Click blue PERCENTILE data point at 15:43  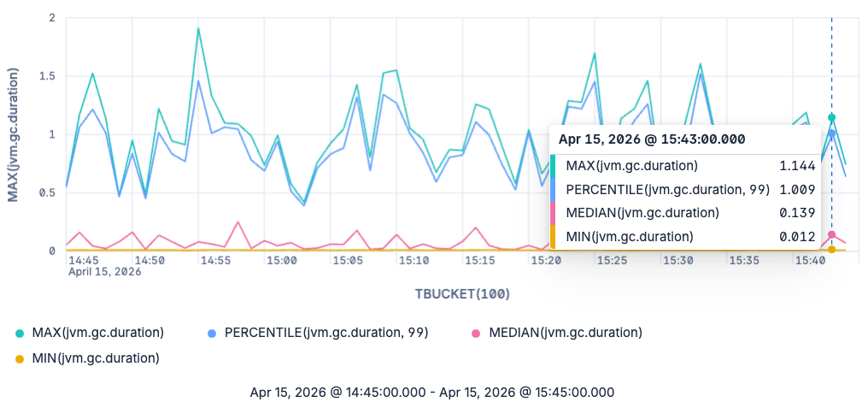point(831,133)
